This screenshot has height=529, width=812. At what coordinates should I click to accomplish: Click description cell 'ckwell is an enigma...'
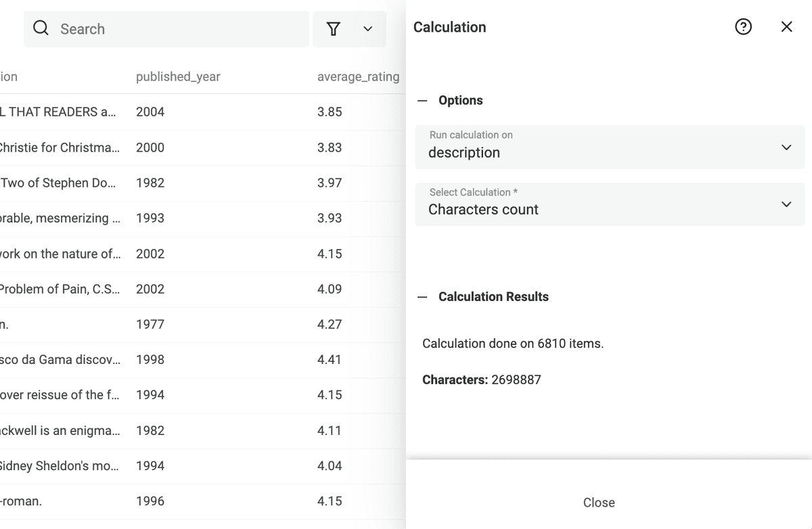click(60, 430)
